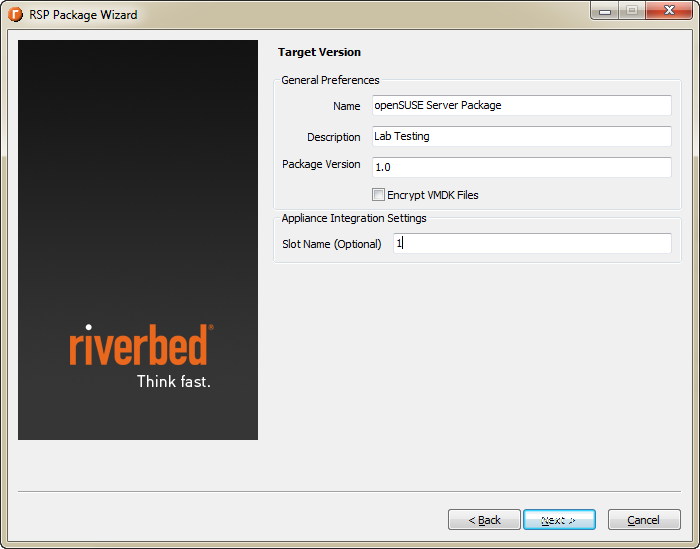700x549 pixels.
Task: Click the Description label text
Action: [333, 137]
